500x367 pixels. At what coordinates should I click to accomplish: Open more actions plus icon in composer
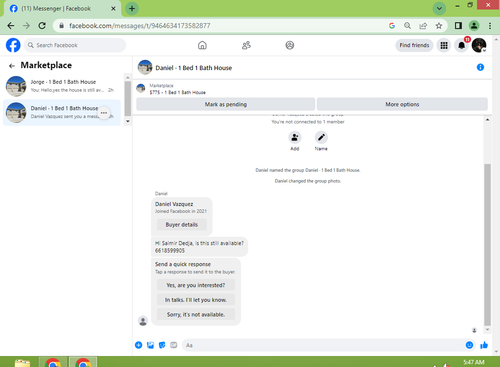pos(139,345)
